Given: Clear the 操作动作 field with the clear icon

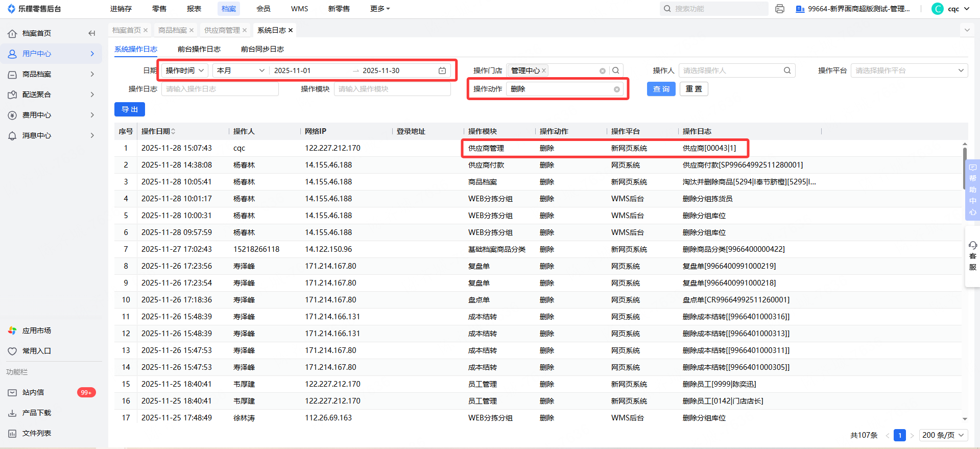Looking at the screenshot, I should (617, 89).
